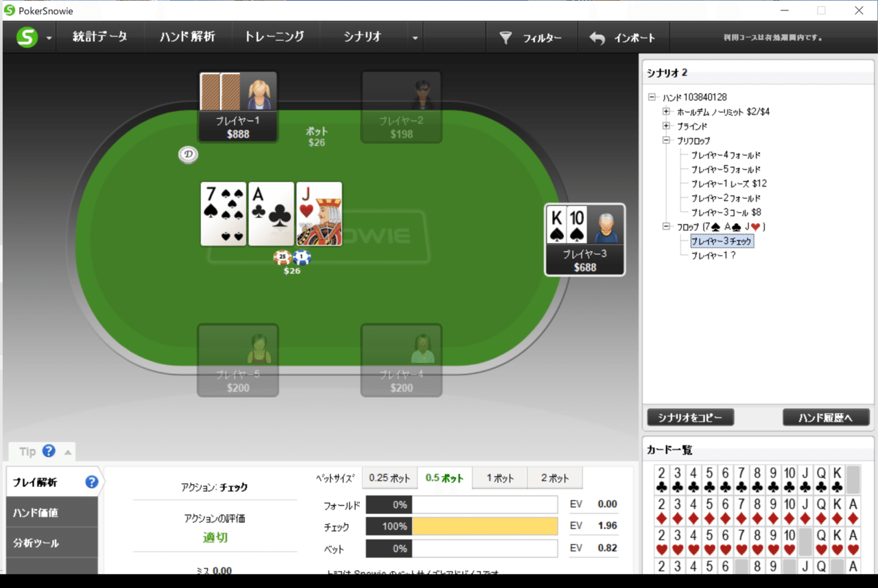Click the import arrow icon
The image size is (878, 588).
point(597,38)
